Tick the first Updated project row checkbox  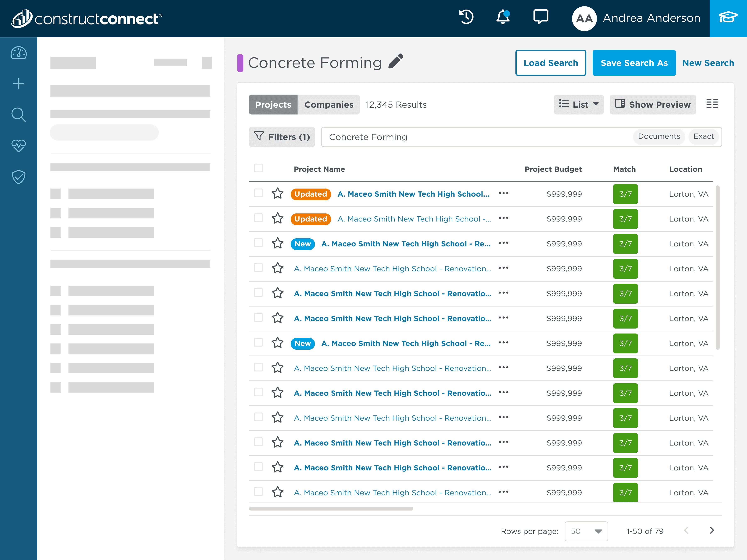(x=258, y=193)
